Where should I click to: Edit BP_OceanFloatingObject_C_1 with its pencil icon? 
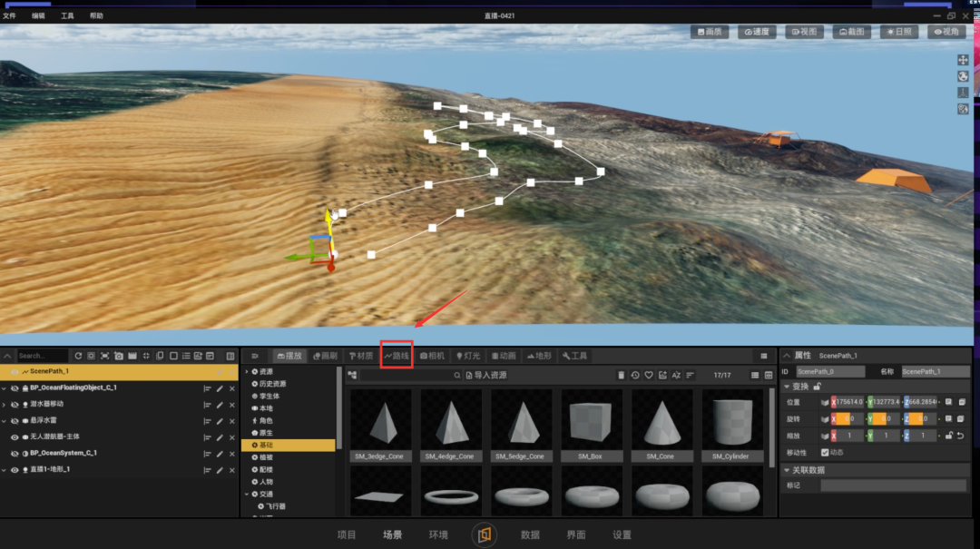(220, 388)
